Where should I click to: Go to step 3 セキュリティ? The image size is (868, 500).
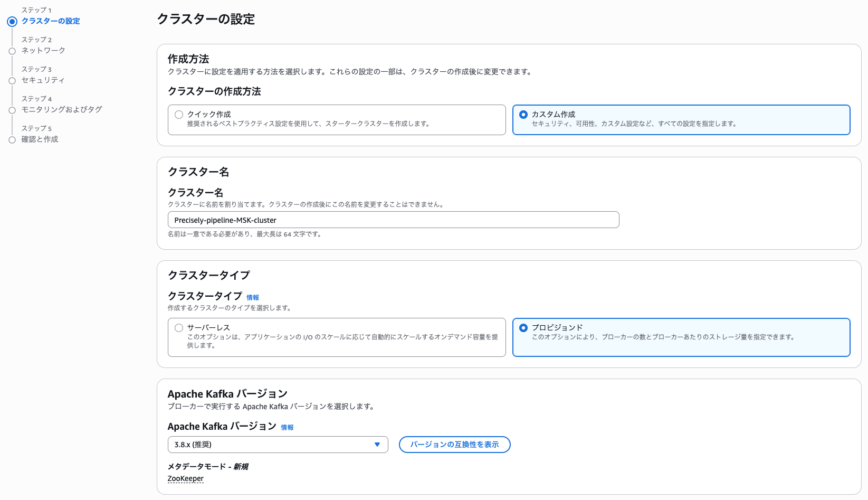point(43,80)
